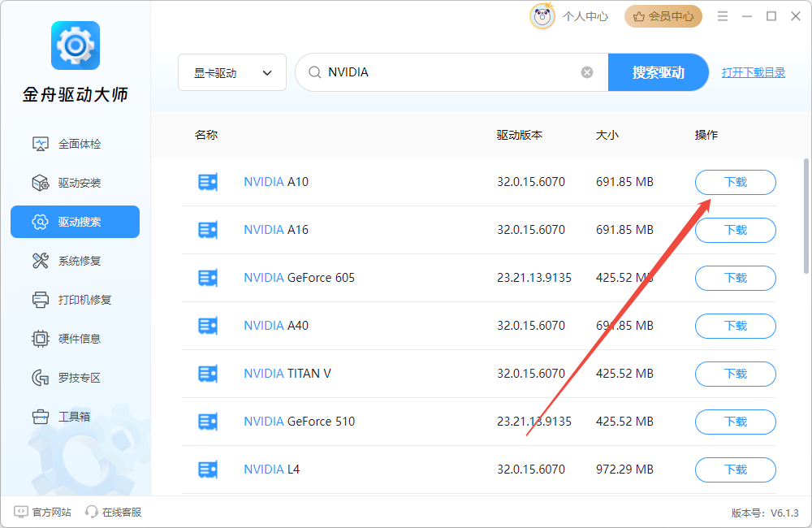Select the NVIDIA A10 name text
The width and height of the screenshot is (812, 528).
tap(276, 182)
